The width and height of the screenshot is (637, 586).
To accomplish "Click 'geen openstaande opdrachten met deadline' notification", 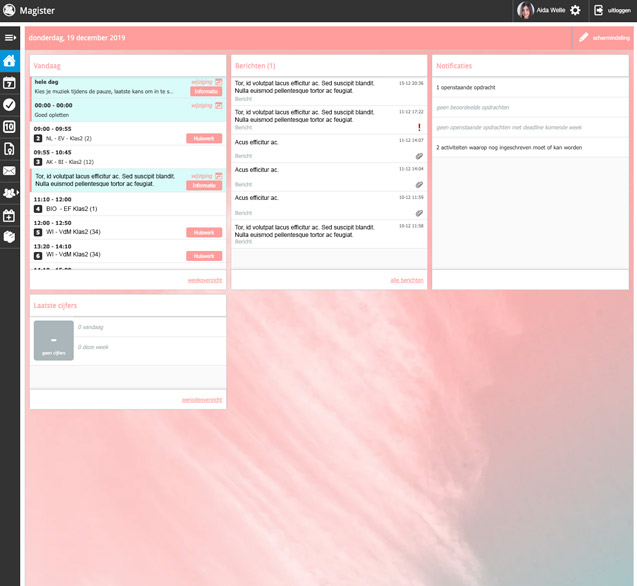I will pos(530,128).
